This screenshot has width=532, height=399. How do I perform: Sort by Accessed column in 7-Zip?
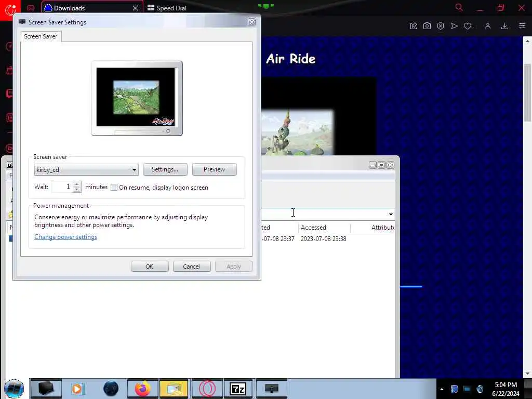coord(324,228)
